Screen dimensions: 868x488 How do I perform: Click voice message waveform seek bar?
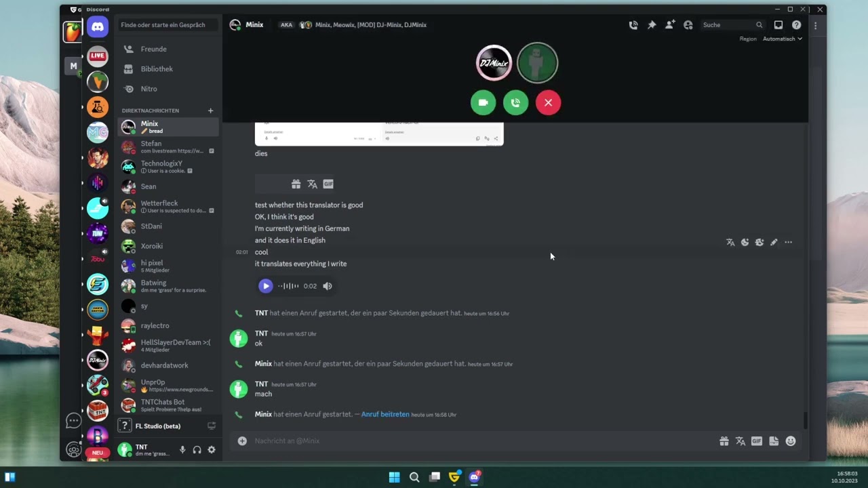pyautogui.click(x=288, y=286)
